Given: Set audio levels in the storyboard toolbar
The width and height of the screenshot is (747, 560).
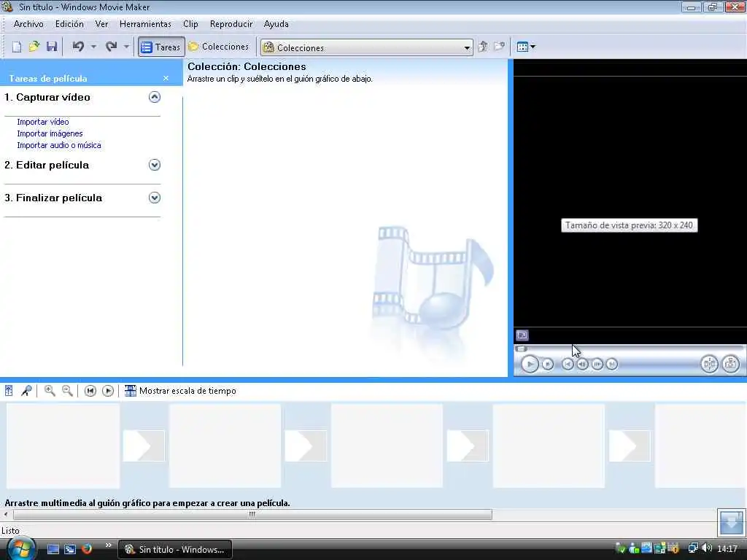Looking at the screenshot, I should (x=9, y=391).
